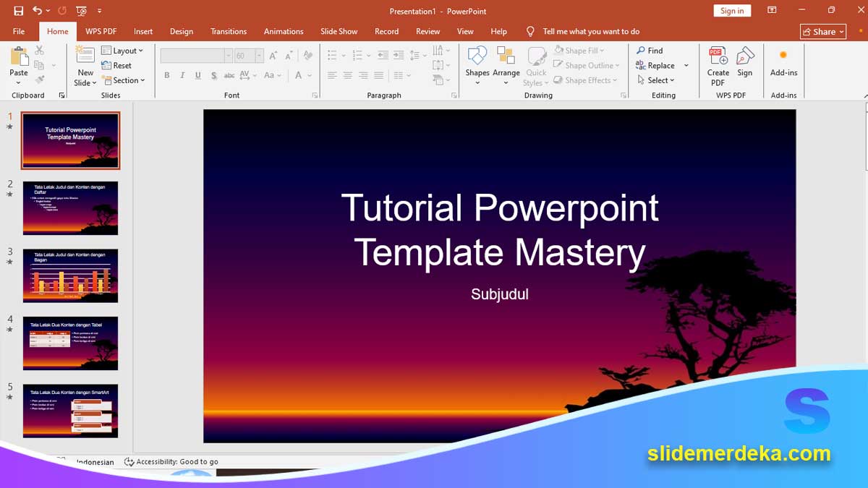This screenshot has height=488, width=868.
Task: Click the Decrease List Level icon
Action: [x=383, y=56]
